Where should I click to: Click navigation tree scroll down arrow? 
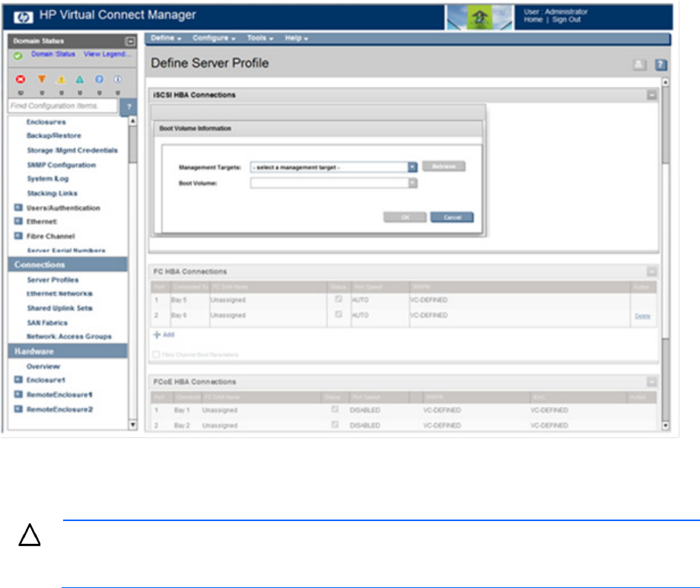pyautogui.click(x=132, y=424)
